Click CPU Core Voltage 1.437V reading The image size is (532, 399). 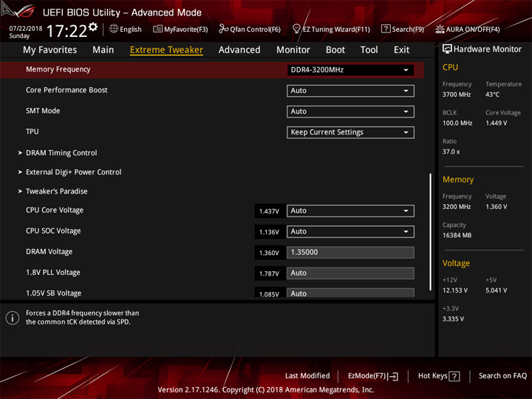[269, 211]
